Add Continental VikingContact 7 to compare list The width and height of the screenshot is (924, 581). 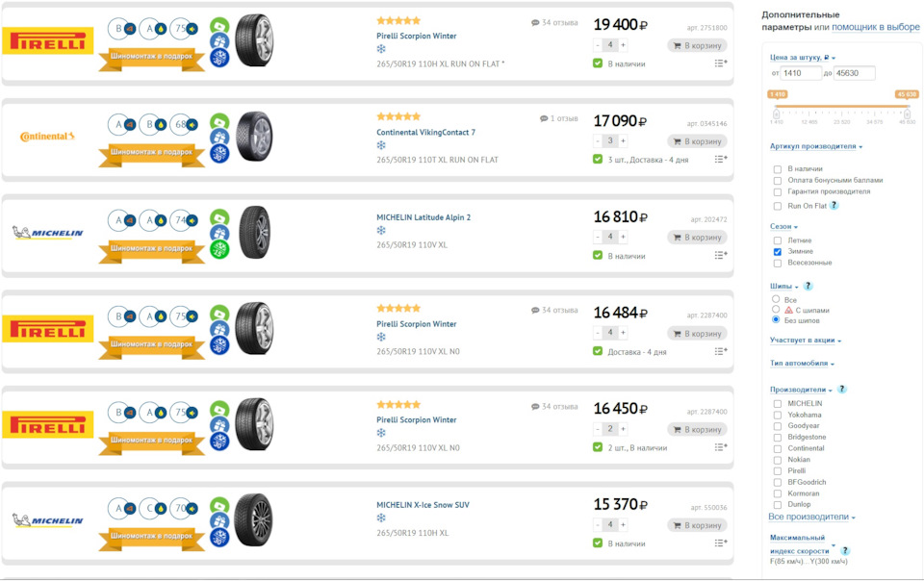[x=720, y=160]
